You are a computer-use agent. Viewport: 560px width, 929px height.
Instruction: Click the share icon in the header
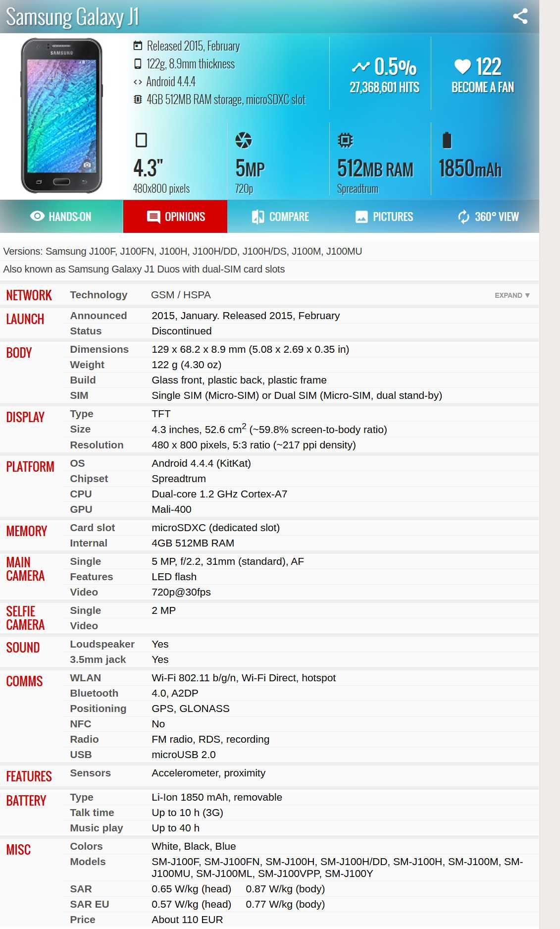point(520,16)
